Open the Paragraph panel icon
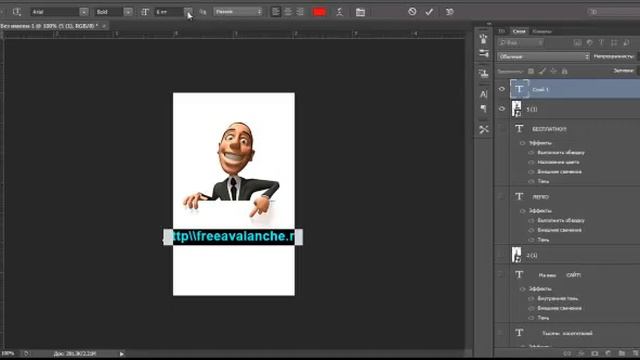This screenshot has width=640, height=360. tap(484, 109)
